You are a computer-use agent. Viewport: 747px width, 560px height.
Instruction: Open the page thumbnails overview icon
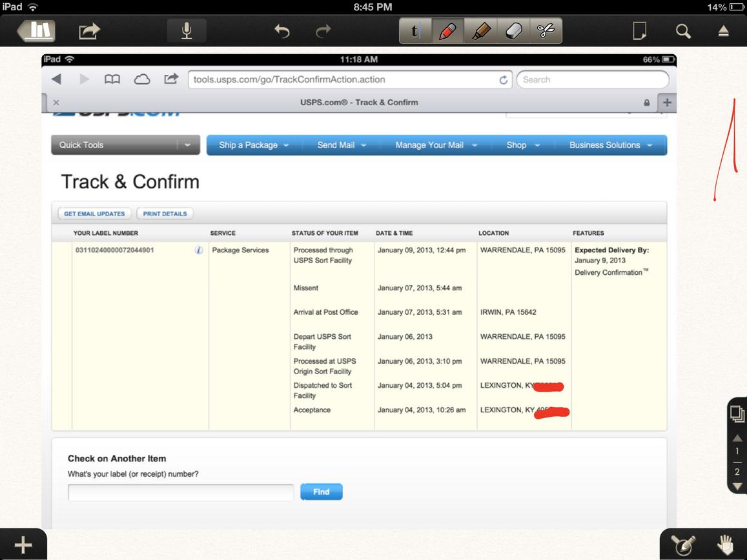tap(737, 413)
